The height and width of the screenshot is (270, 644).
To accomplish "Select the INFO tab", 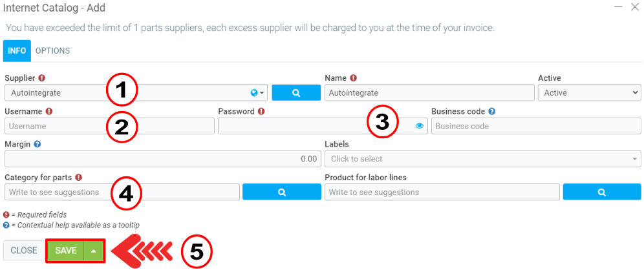I will (17, 50).
